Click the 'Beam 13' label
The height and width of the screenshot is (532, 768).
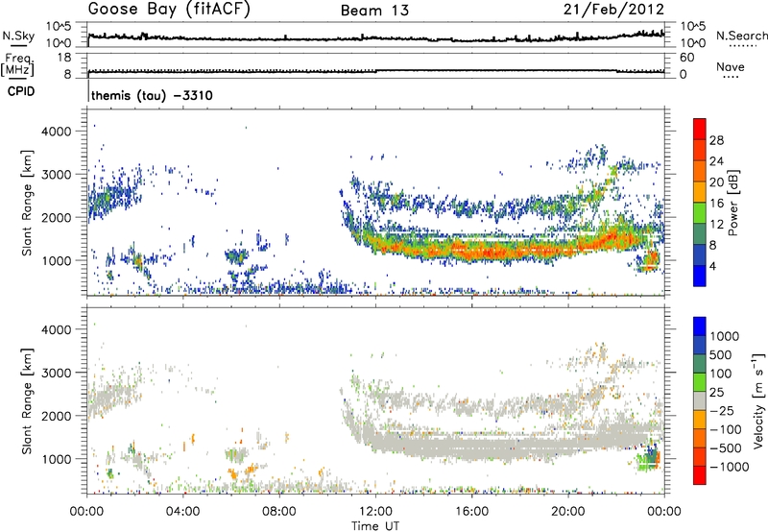pos(374,11)
